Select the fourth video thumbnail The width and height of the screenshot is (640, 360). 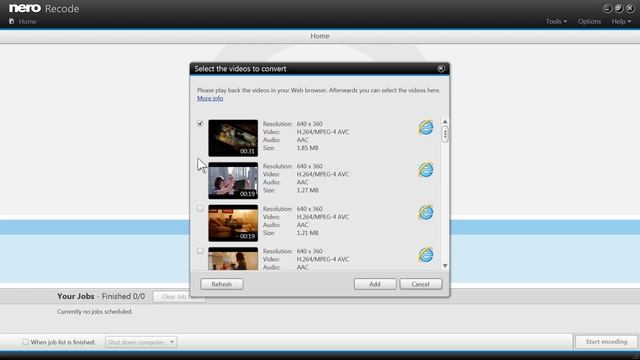233,258
